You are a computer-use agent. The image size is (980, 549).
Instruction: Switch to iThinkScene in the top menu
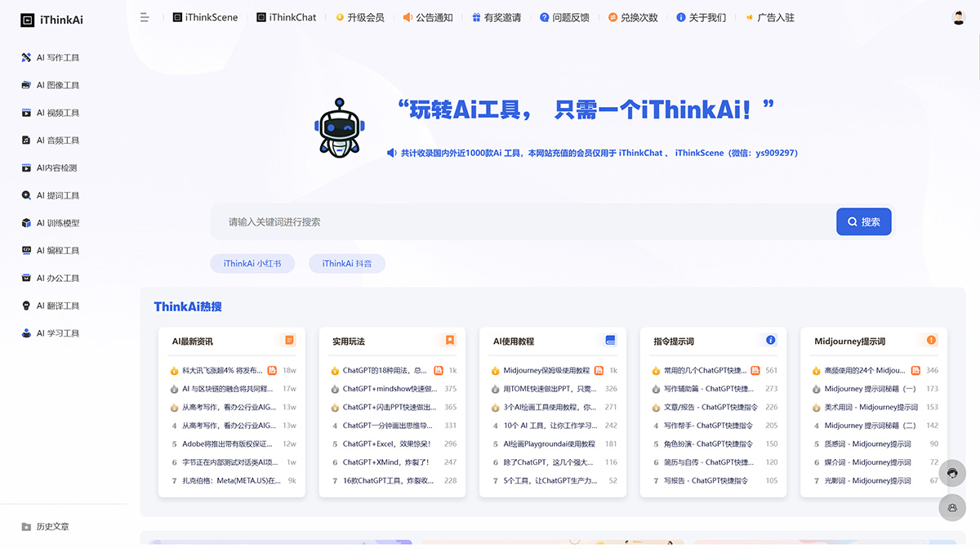tap(205, 16)
